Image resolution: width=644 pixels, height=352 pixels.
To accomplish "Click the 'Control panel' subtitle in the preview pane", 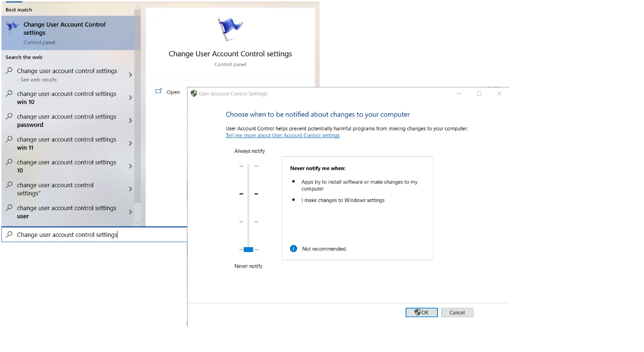I will coord(230,64).
